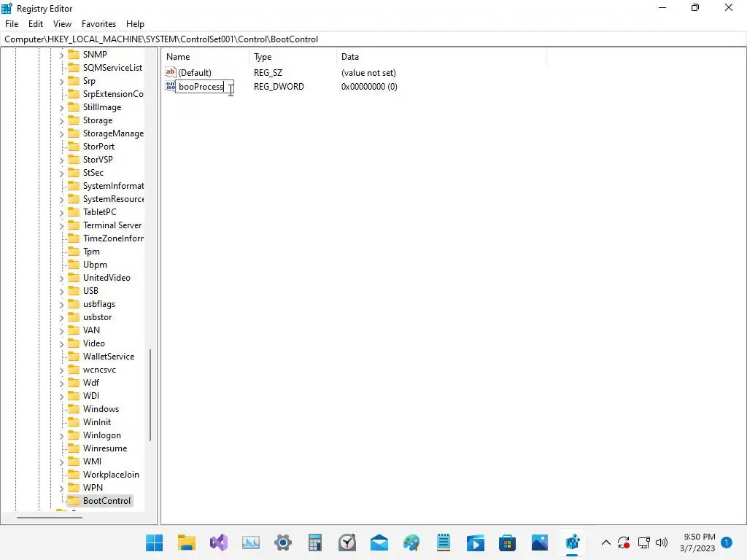The height and width of the screenshot is (560, 747).
Task: Open Calculator from taskbar
Action: pos(315,542)
